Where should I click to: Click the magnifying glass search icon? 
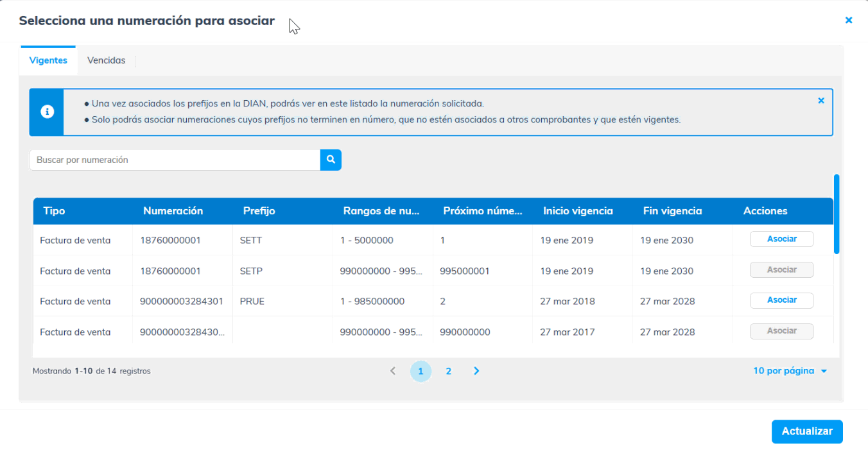(331, 160)
